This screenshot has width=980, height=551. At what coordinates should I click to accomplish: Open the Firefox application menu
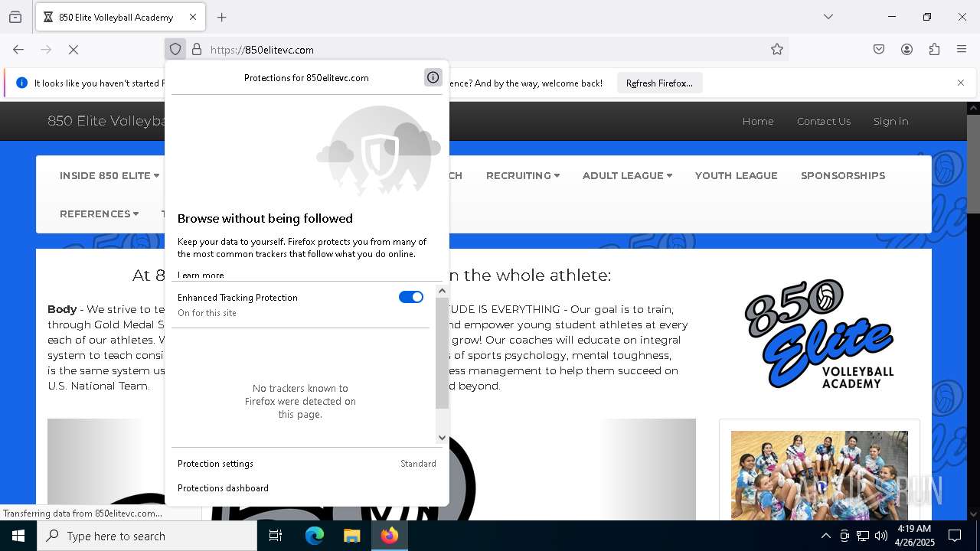point(962,49)
